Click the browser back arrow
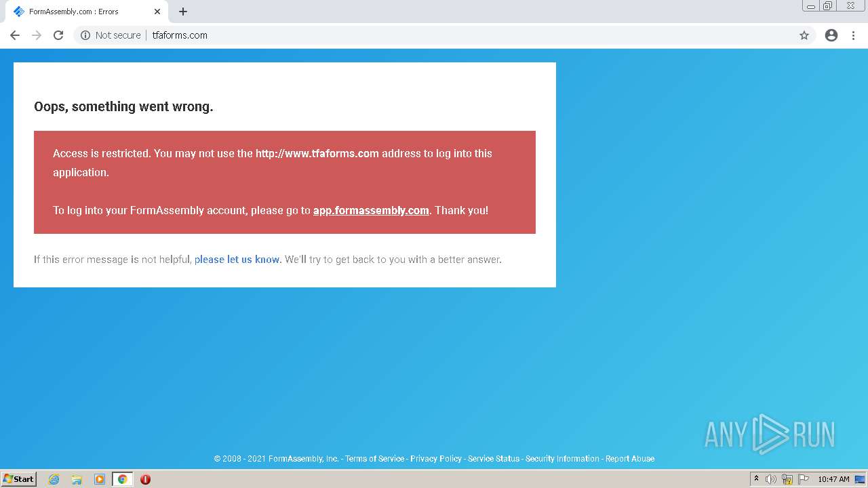This screenshot has width=868, height=488. 15,35
